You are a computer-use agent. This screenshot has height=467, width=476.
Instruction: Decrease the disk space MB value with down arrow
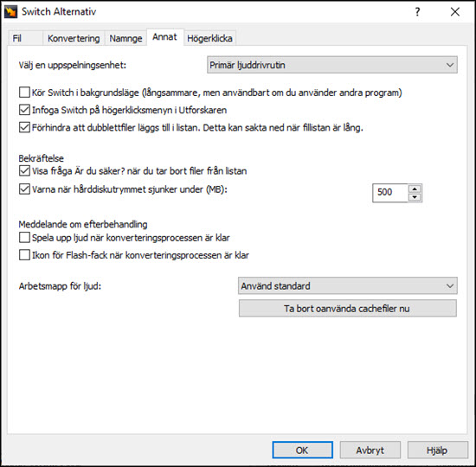pos(415,197)
